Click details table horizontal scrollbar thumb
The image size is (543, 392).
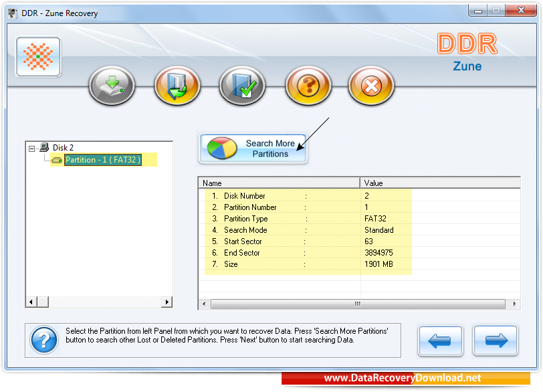[x=358, y=304]
